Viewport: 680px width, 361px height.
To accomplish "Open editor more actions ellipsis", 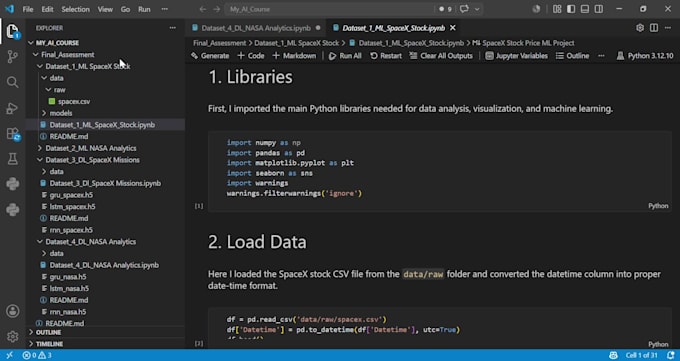I will pyautogui.click(x=668, y=28).
